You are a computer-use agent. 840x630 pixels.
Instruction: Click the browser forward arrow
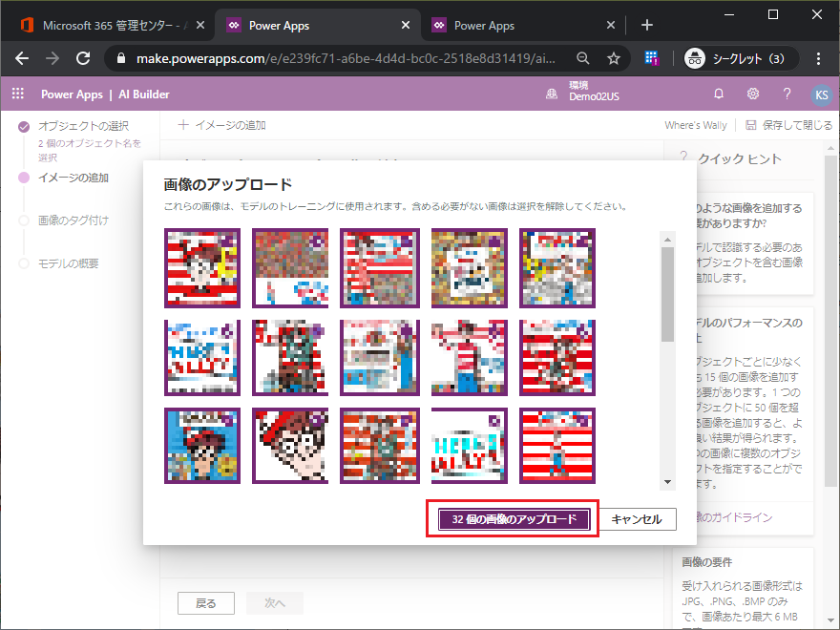[x=52, y=58]
